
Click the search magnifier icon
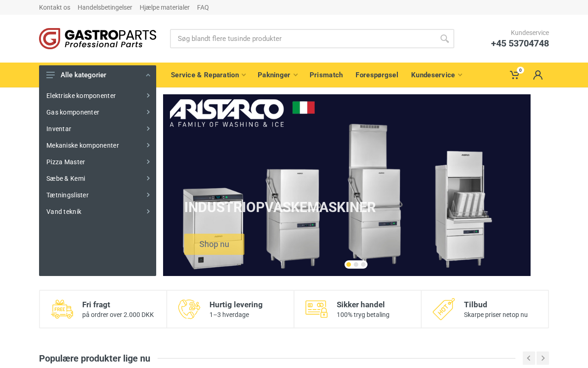coord(444,39)
